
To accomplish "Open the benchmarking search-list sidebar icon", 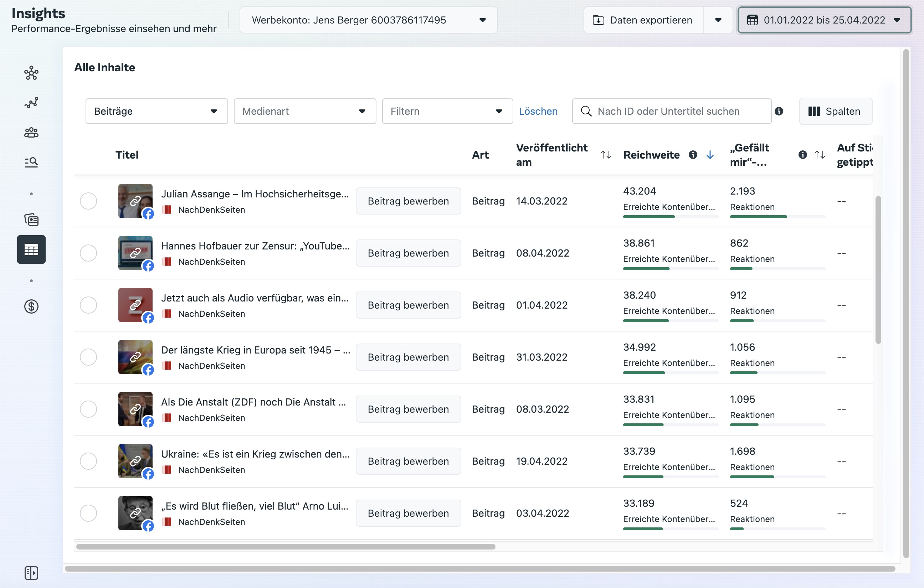I will 31,162.
